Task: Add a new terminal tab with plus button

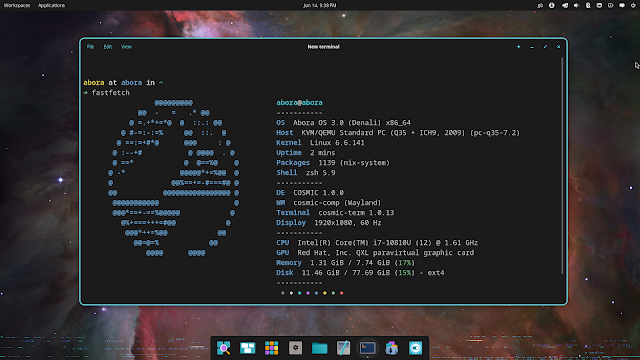Action: tap(519, 47)
